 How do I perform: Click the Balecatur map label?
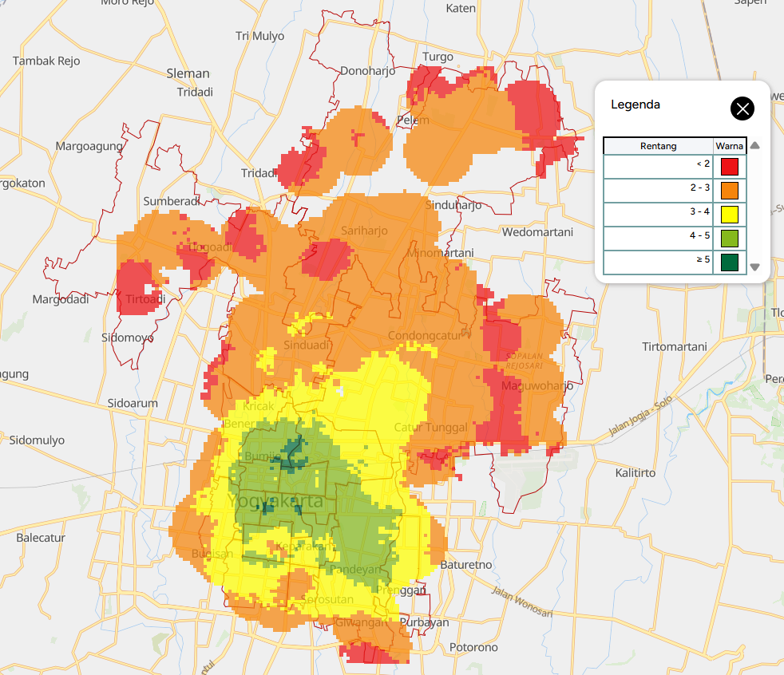(x=41, y=538)
